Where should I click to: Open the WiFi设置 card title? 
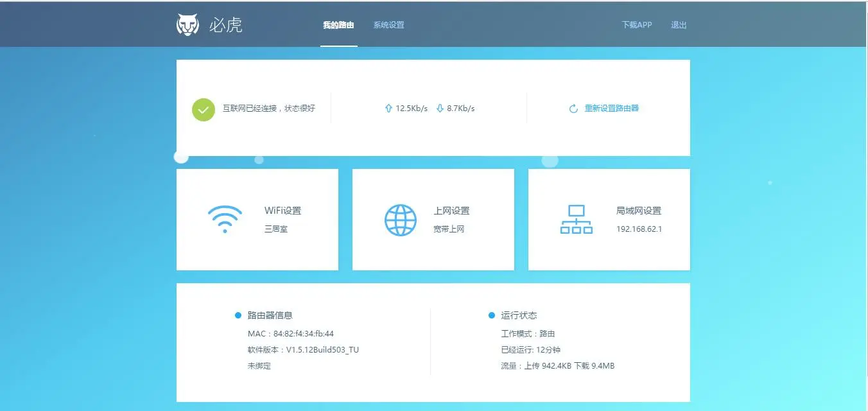point(282,211)
